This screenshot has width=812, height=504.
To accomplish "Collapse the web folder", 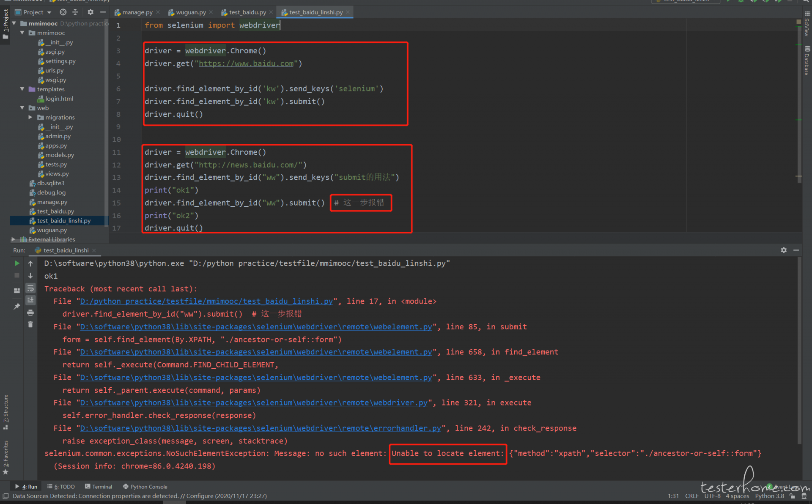I will [x=22, y=108].
